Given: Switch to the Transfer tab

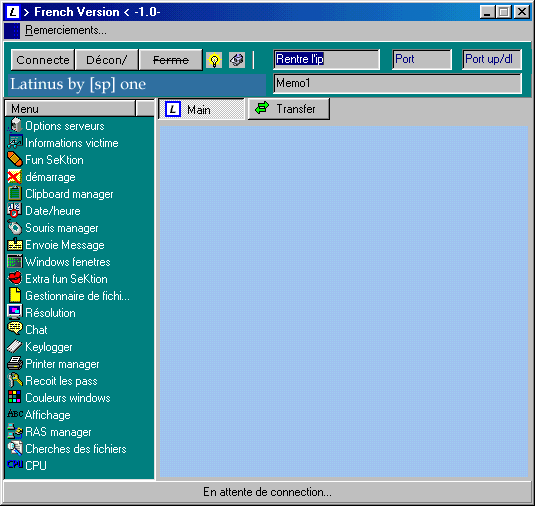Looking at the screenshot, I should point(289,109).
